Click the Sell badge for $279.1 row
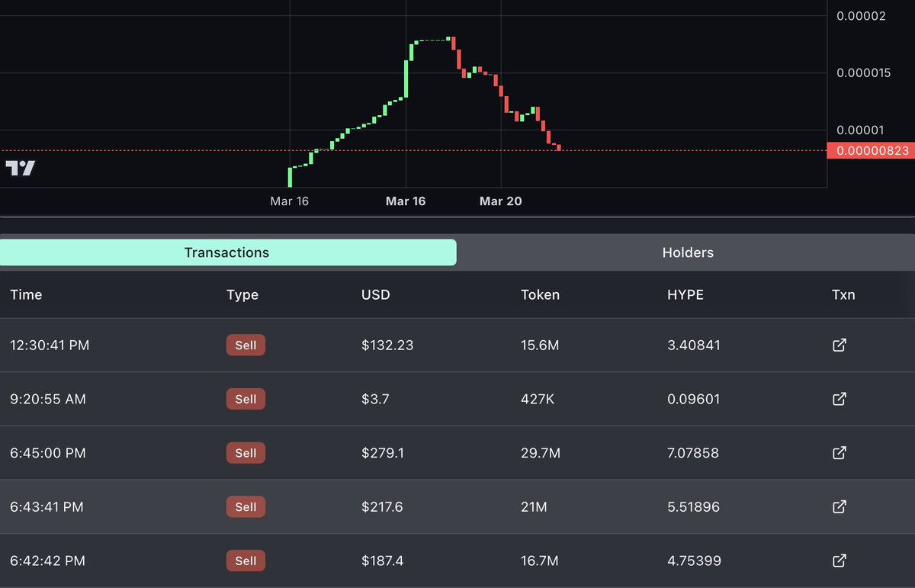The width and height of the screenshot is (915, 588). pos(246,453)
